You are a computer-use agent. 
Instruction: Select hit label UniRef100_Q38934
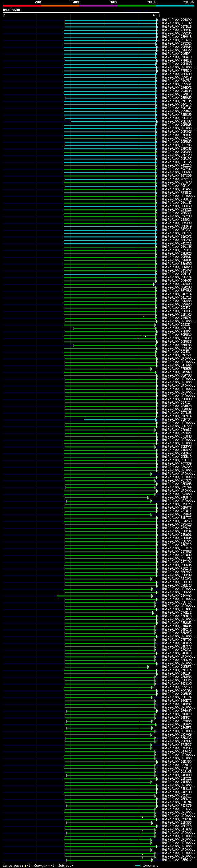coord(177,220)
